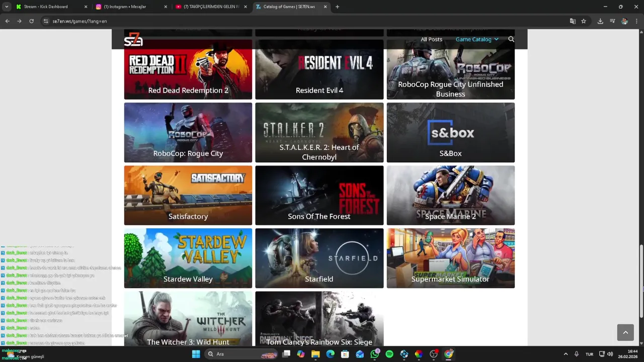Screen dimensions: 644x362
Task: Open RoboCop Rogue City Unfinished Business card
Action: (451, 69)
